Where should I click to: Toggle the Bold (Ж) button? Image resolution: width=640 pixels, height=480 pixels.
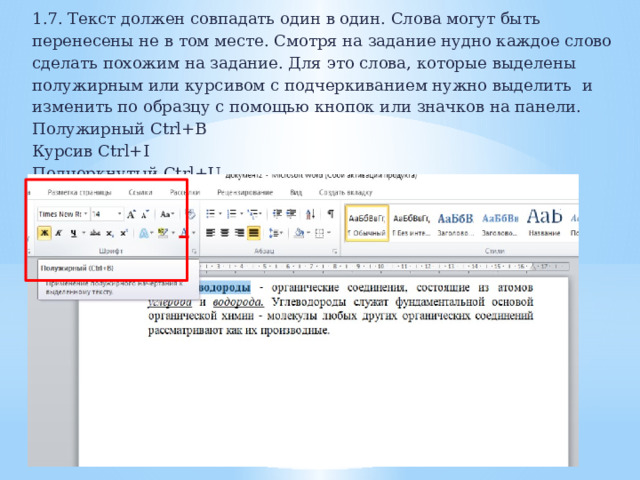tap(44, 233)
